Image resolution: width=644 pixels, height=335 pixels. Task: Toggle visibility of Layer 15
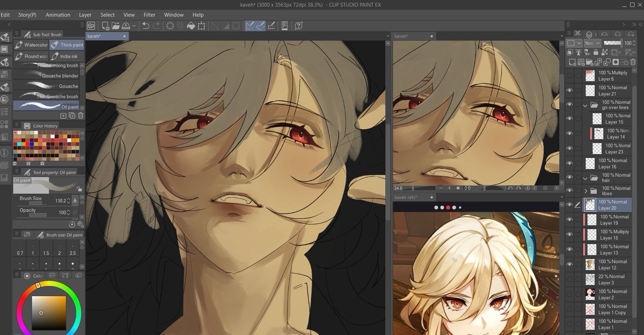(x=569, y=119)
